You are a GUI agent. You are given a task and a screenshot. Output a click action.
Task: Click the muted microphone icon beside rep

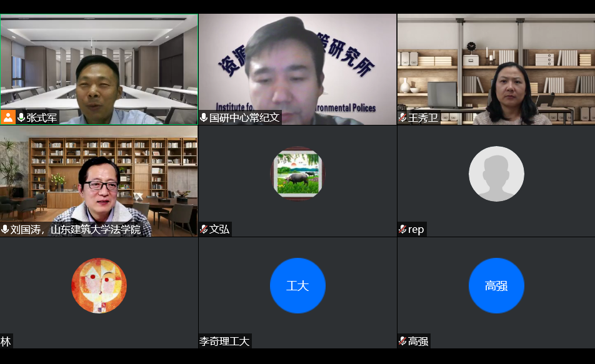click(402, 229)
